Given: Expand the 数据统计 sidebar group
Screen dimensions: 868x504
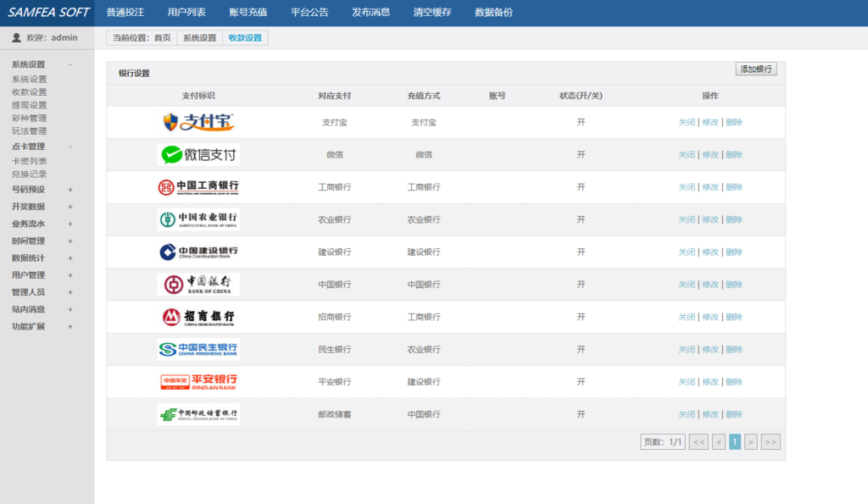Looking at the screenshot, I should pyautogui.click(x=70, y=258).
